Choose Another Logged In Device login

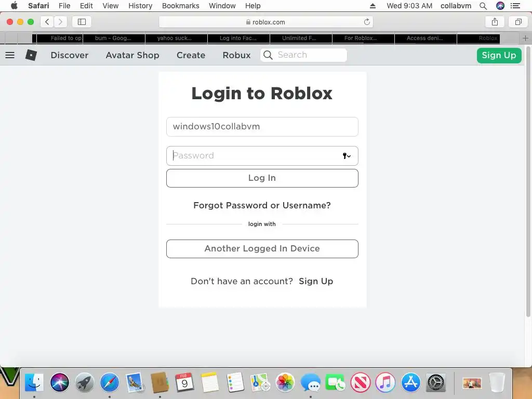tap(262, 249)
